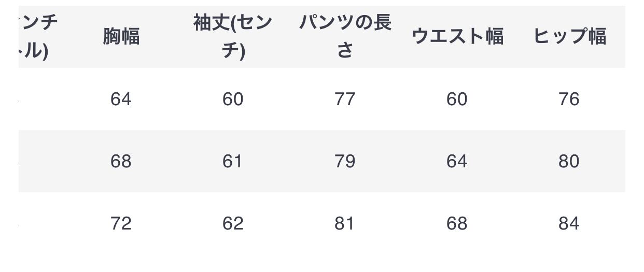Click waist width value 68 in third row
Image resolution: width=644 pixels, height=272 pixels.
coord(457,223)
